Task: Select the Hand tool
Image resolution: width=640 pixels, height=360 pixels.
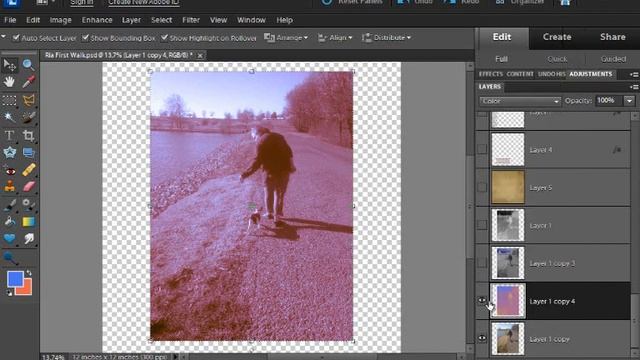Action: 9,82
